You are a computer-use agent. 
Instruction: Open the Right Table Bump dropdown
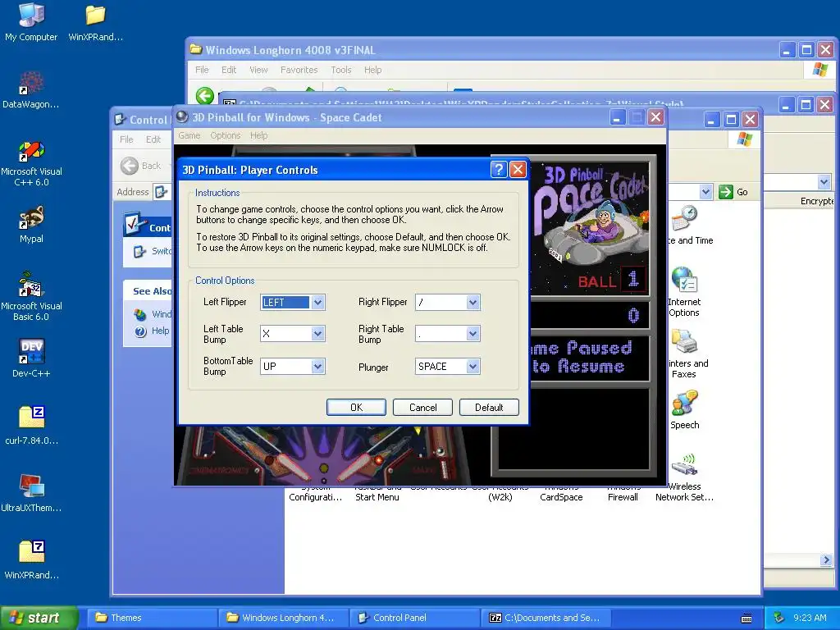pos(472,334)
